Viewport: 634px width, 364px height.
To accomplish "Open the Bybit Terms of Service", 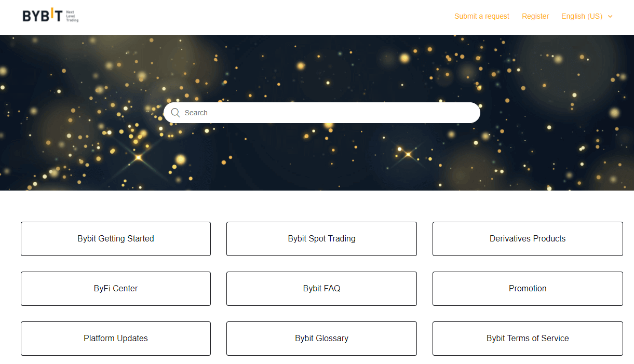I will click(528, 339).
